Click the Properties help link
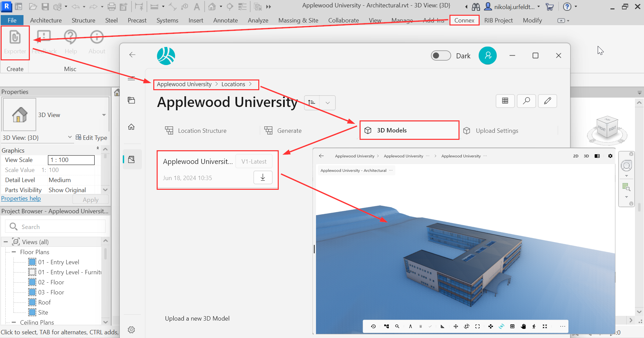Viewport: 644px width, 338px height. click(21, 199)
